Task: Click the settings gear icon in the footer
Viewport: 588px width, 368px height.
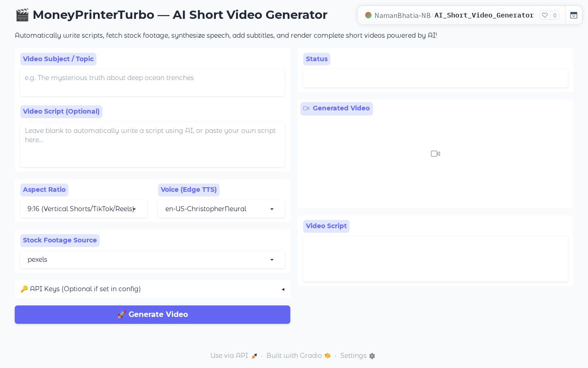Action: coord(372,356)
